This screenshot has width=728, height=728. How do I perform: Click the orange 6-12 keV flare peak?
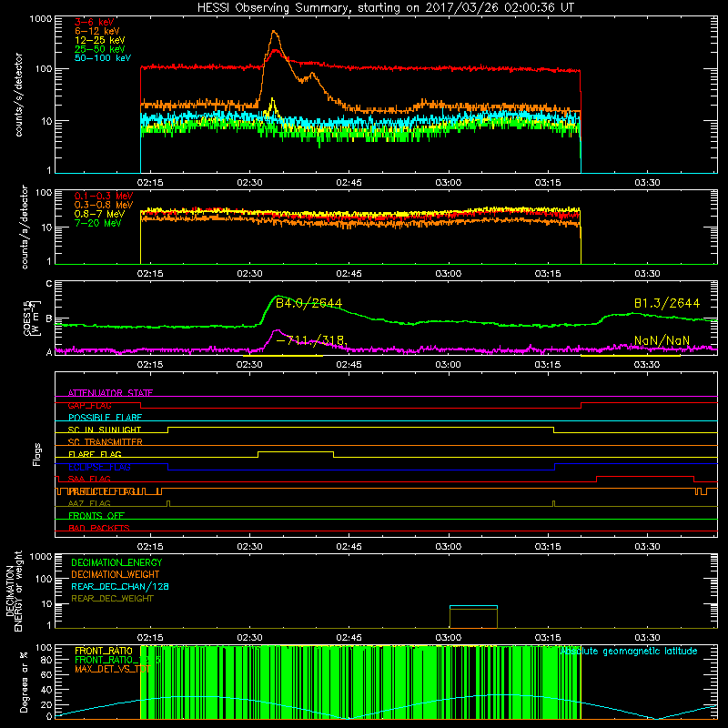pos(274,32)
